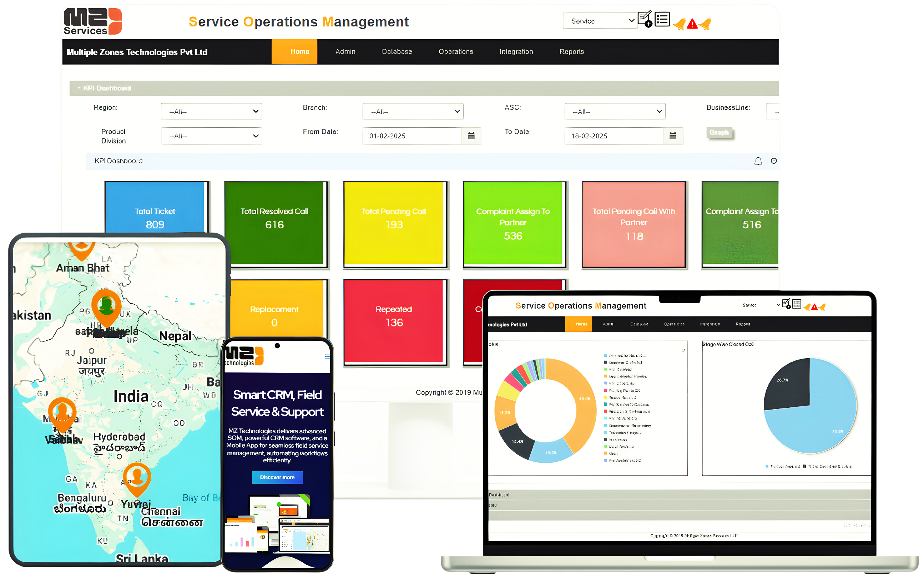Click the left bell icon on laptop header

(807, 307)
